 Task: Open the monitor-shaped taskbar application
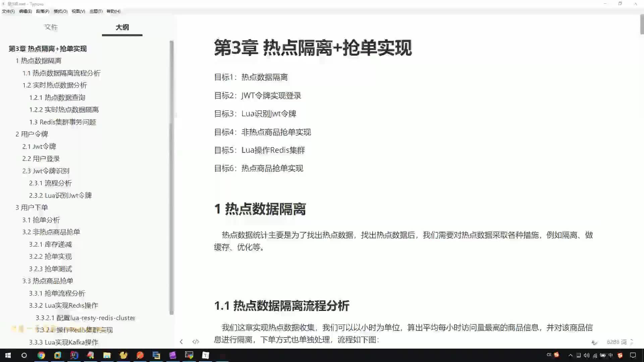point(189,355)
